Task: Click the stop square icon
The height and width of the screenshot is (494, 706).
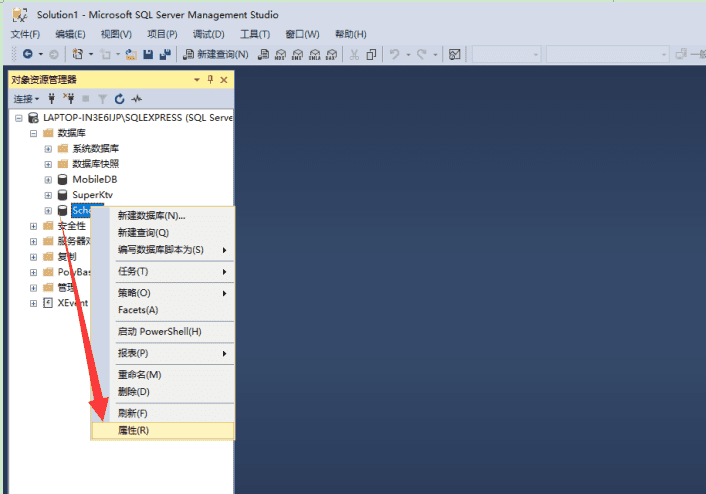Action: [86, 99]
